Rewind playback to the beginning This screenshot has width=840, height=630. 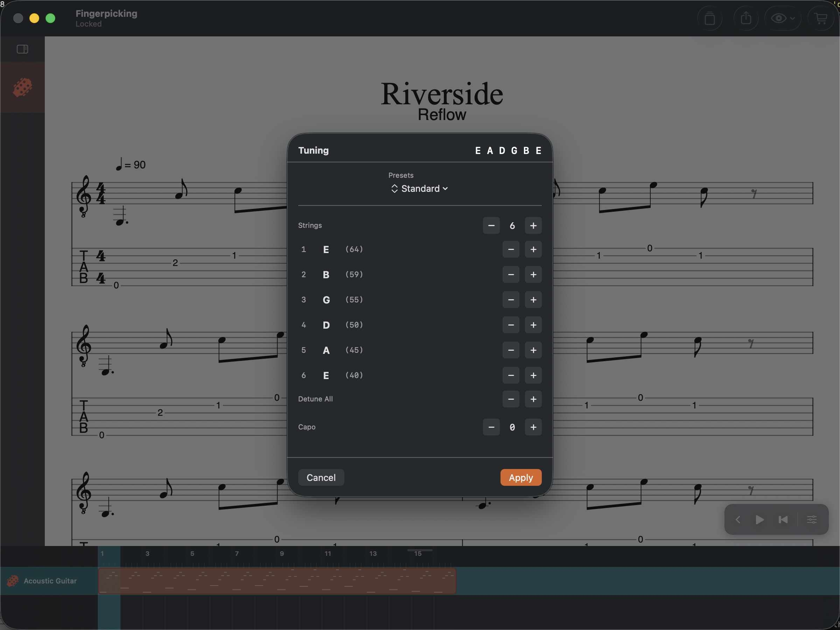[x=783, y=519]
